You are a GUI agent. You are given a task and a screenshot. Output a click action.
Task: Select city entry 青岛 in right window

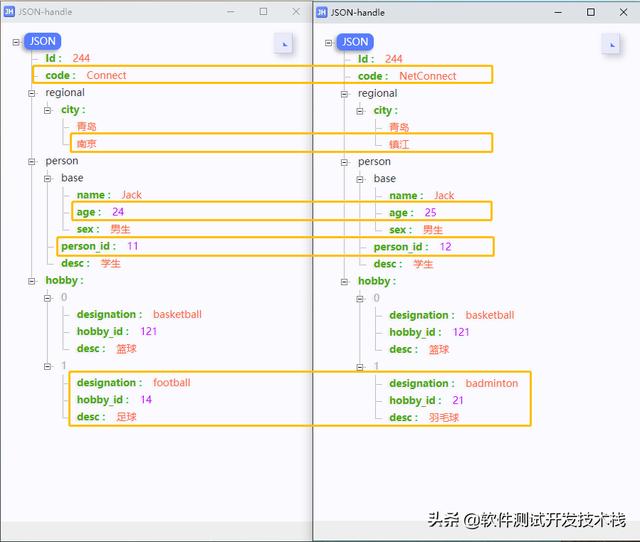tap(399, 127)
